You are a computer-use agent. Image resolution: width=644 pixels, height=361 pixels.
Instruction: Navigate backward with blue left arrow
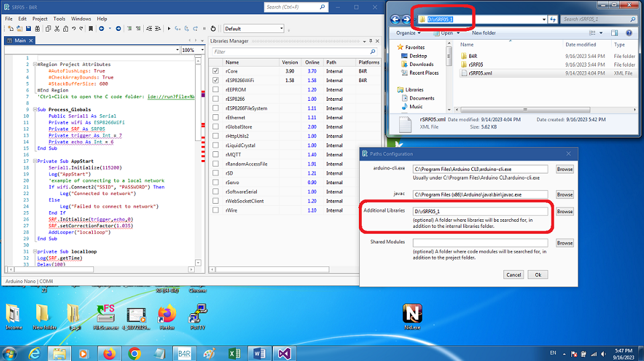[x=102, y=29]
